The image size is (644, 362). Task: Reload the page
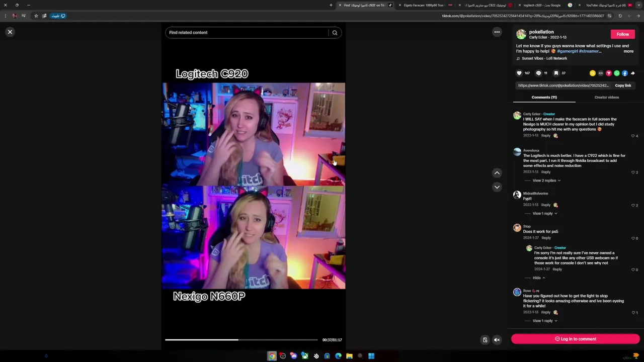[x=620, y=16]
